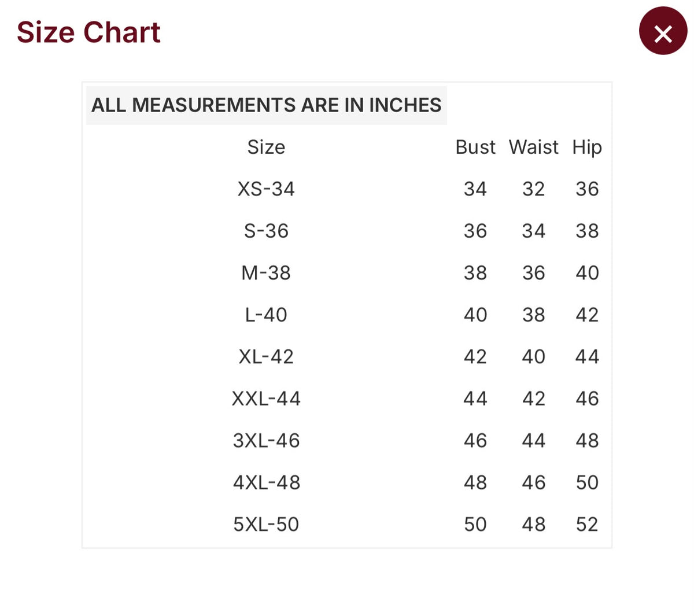This screenshot has height=616, width=694.
Task: Click the Bust column header
Action: click(475, 147)
